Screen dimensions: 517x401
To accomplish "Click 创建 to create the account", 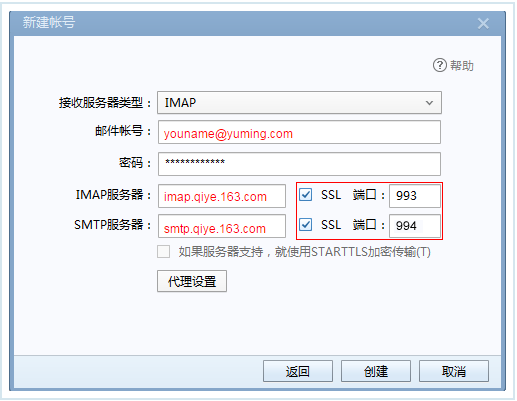I will [376, 371].
